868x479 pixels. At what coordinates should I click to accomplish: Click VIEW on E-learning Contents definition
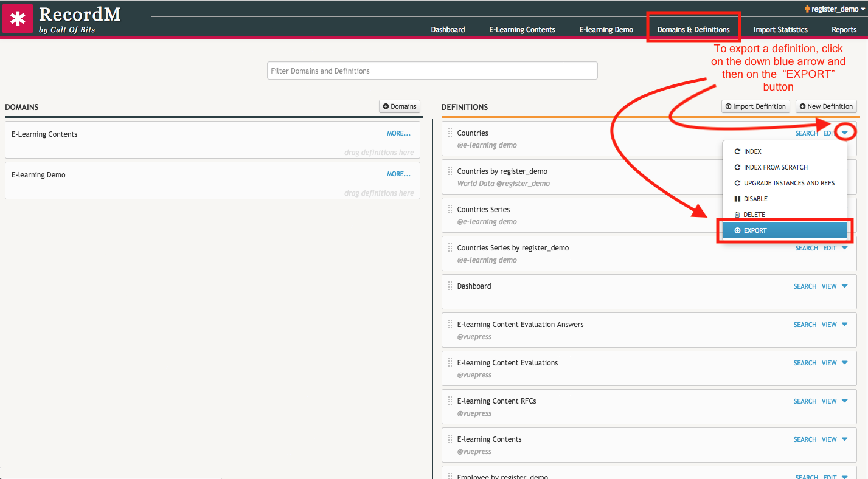[x=829, y=439]
